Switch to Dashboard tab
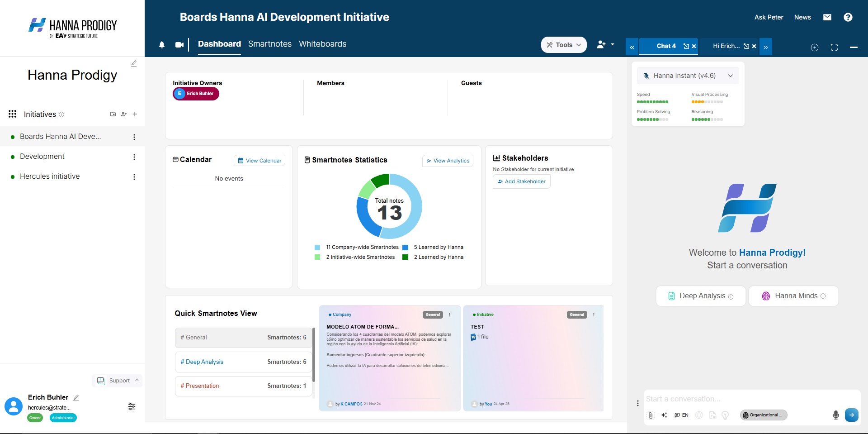 coord(219,44)
